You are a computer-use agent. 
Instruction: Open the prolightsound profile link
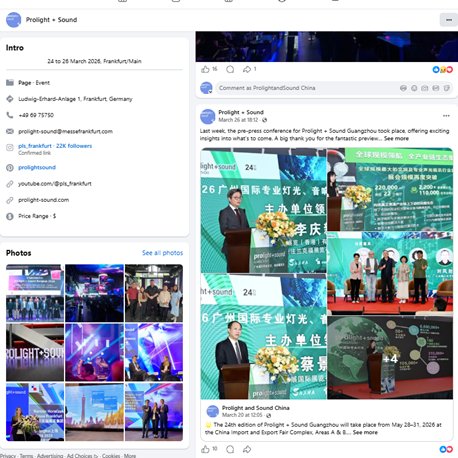(x=37, y=167)
